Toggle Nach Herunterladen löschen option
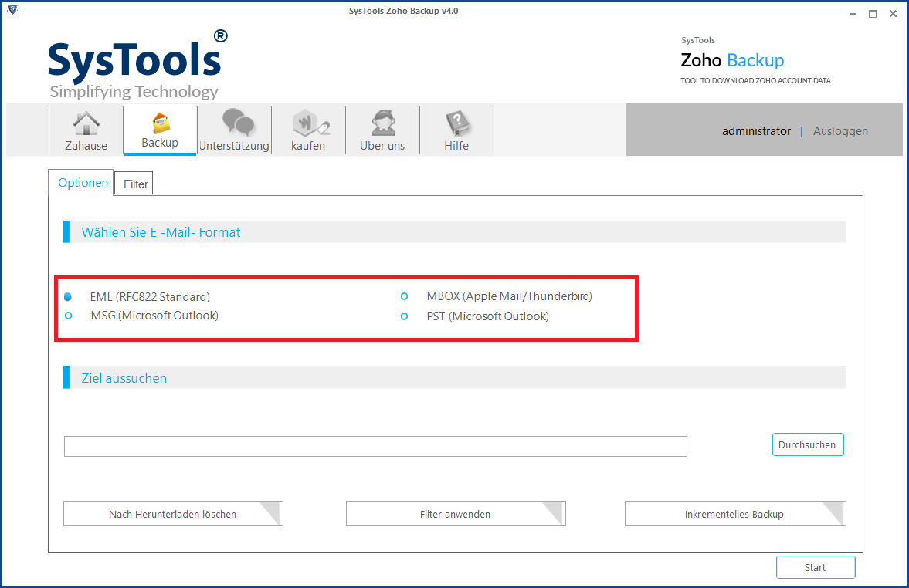This screenshot has width=909, height=588. tap(173, 514)
